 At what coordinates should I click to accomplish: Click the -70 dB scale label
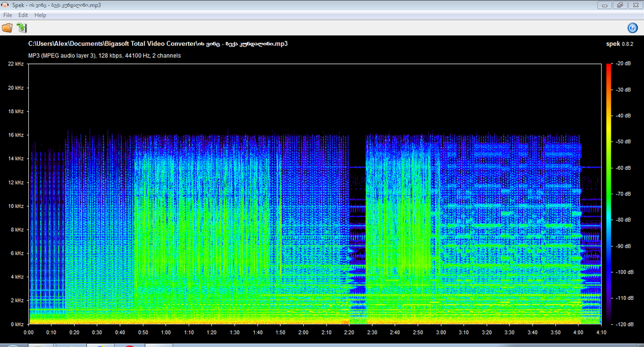pos(623,194)
